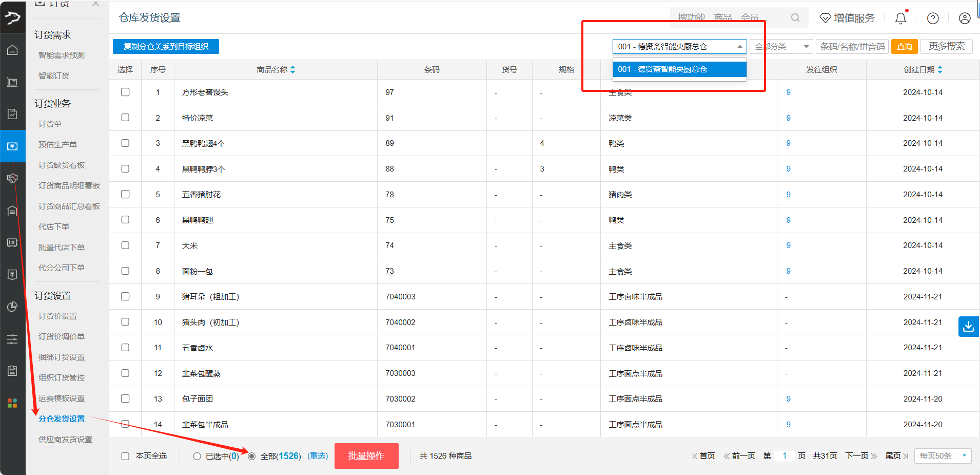Click 复制分仓关系到目标组织 button
This screenshot has width=980, height=475.
click(x=166, y=47)
